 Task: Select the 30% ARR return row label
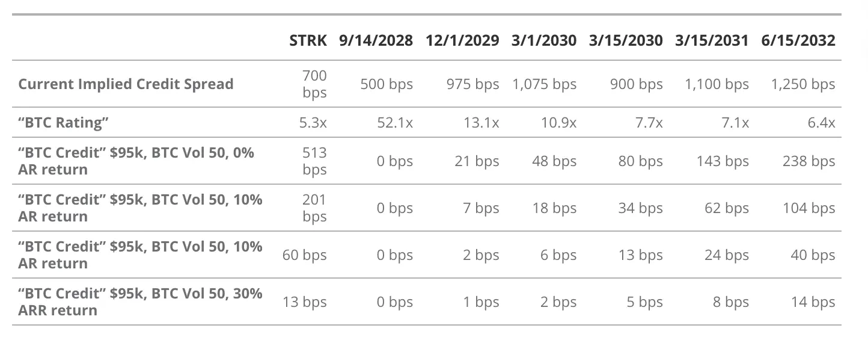point(140,301)
